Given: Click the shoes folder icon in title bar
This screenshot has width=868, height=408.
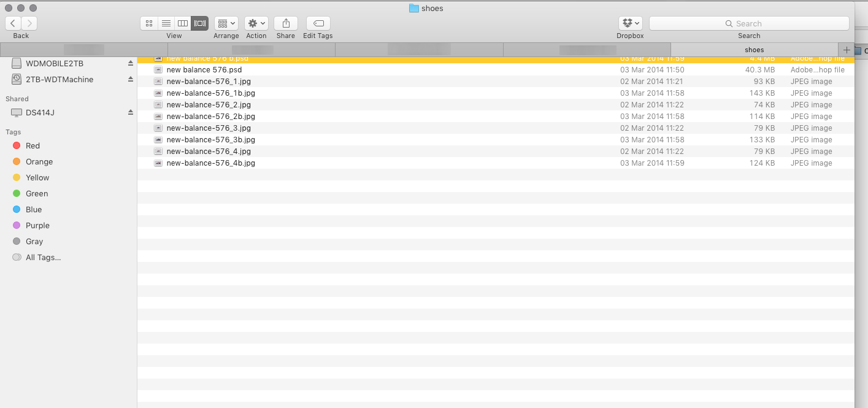Looking at the screenshot, I should (414, 8).
